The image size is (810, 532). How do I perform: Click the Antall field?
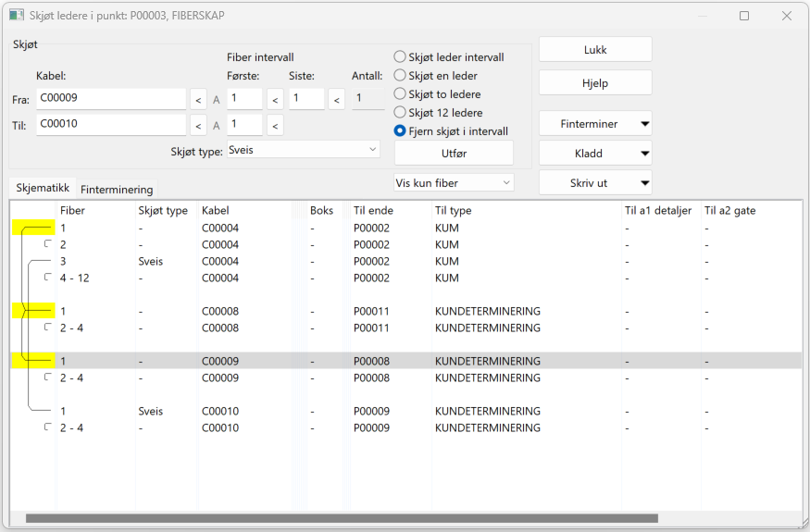pos(368,99)
